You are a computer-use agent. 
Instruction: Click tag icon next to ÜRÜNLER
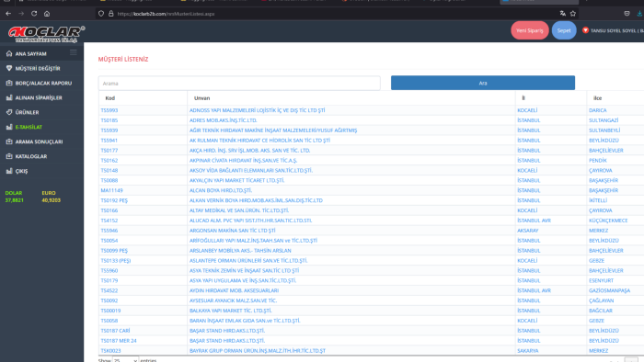(9, 112)
